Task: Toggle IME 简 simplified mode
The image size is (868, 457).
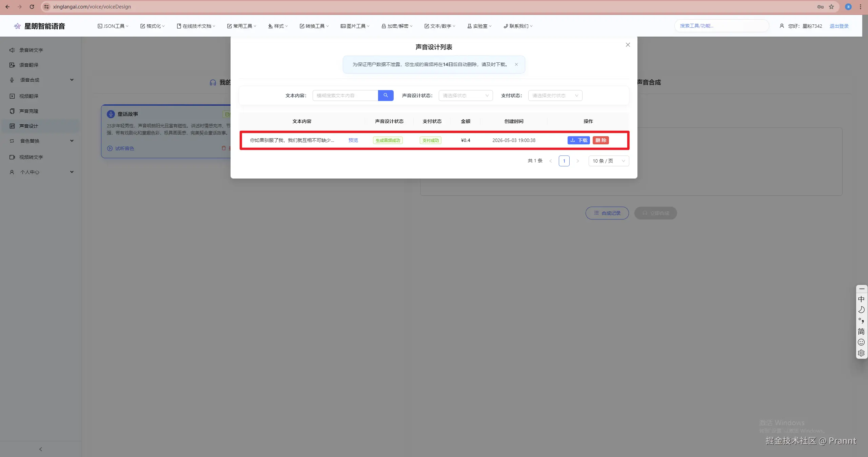Action: pyautogui.click(x=861, y=331)
